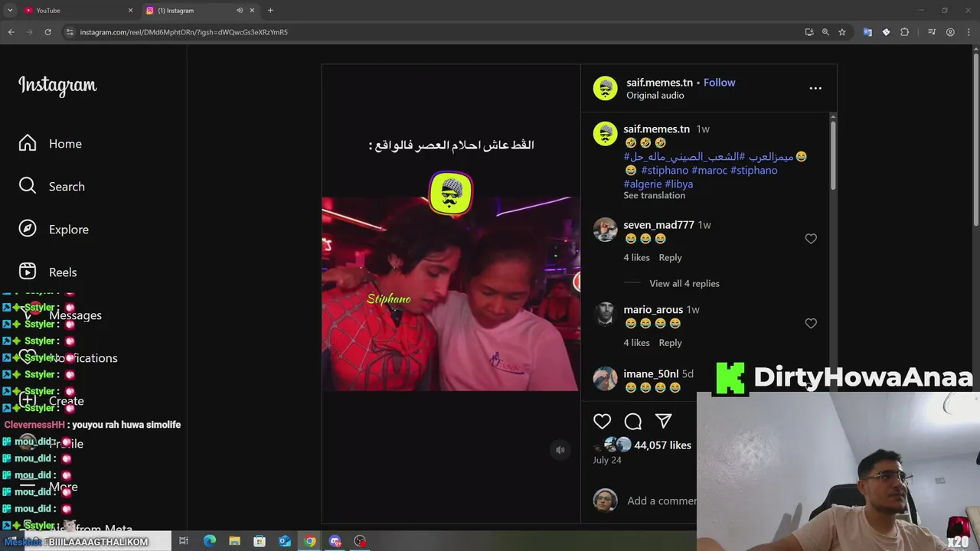The image size is (980, 551).
Task: Go back in browser history
Action: (x=11, y=32)
